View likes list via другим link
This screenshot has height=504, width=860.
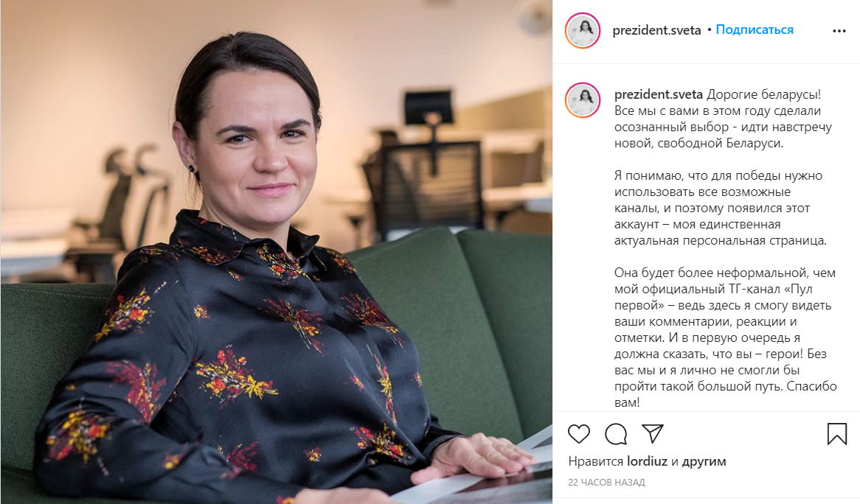(704, 461)
